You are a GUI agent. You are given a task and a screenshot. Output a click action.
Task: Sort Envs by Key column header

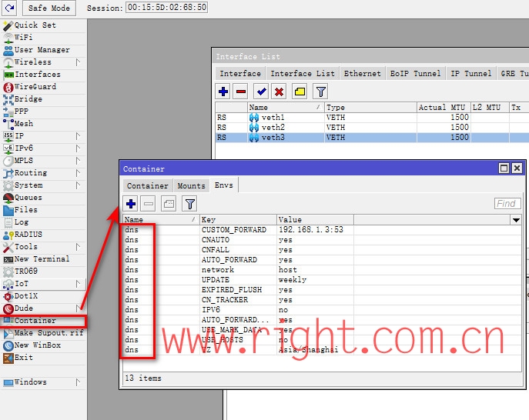(x=238, y=220)
